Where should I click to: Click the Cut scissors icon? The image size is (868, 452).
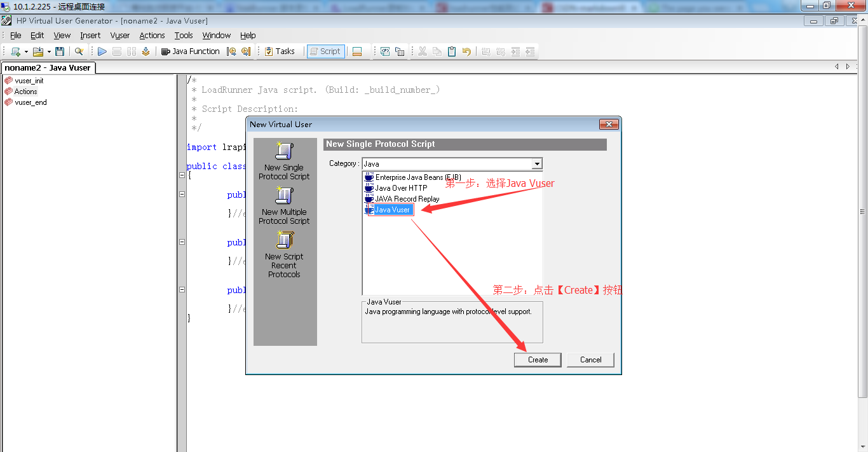coord(423,51)
